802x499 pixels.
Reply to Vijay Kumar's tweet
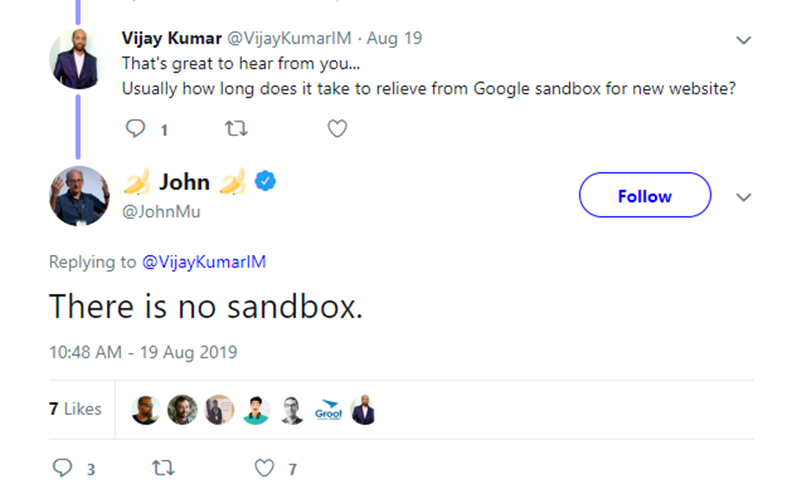(136, 129)
